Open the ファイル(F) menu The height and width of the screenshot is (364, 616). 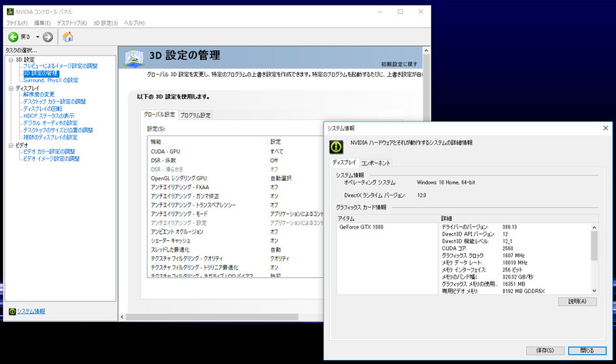[17, 23]
